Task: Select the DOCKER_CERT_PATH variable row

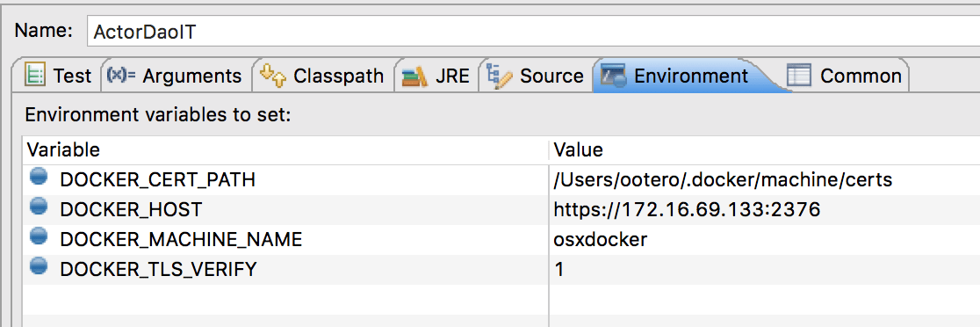Action: 501,180
